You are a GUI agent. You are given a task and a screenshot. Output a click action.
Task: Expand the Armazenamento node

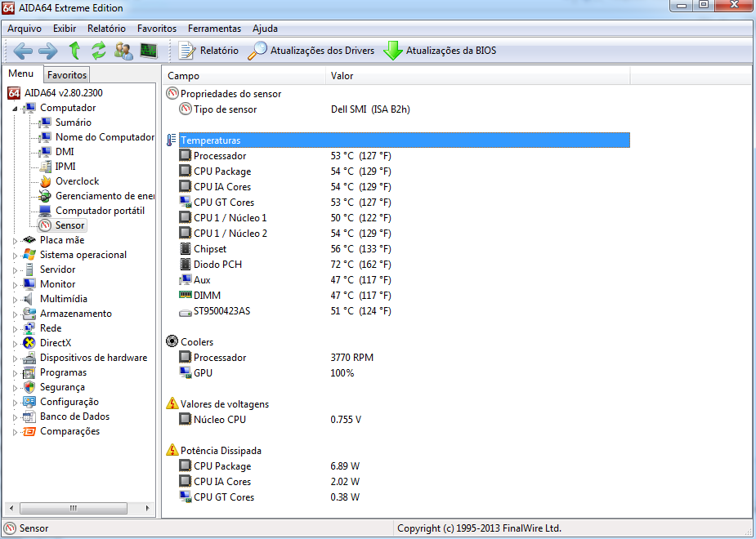click(x=15, y=314)
